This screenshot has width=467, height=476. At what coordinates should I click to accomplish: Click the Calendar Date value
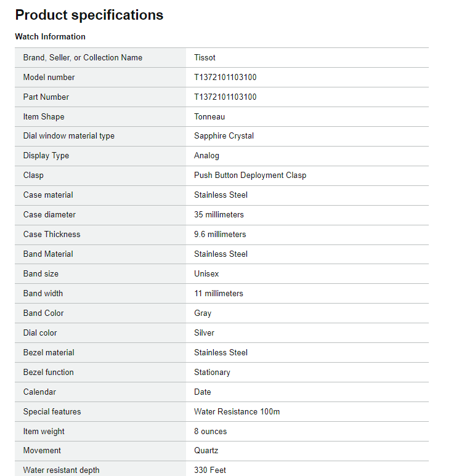202,392
